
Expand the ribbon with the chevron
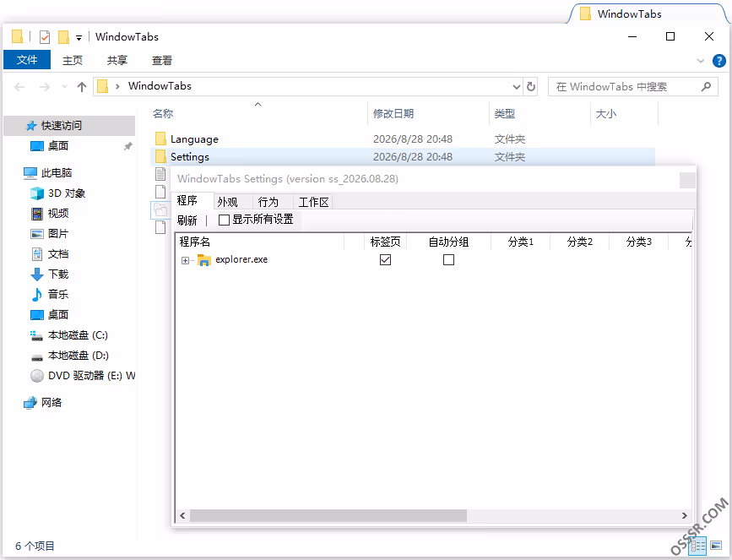pos(700,61)
